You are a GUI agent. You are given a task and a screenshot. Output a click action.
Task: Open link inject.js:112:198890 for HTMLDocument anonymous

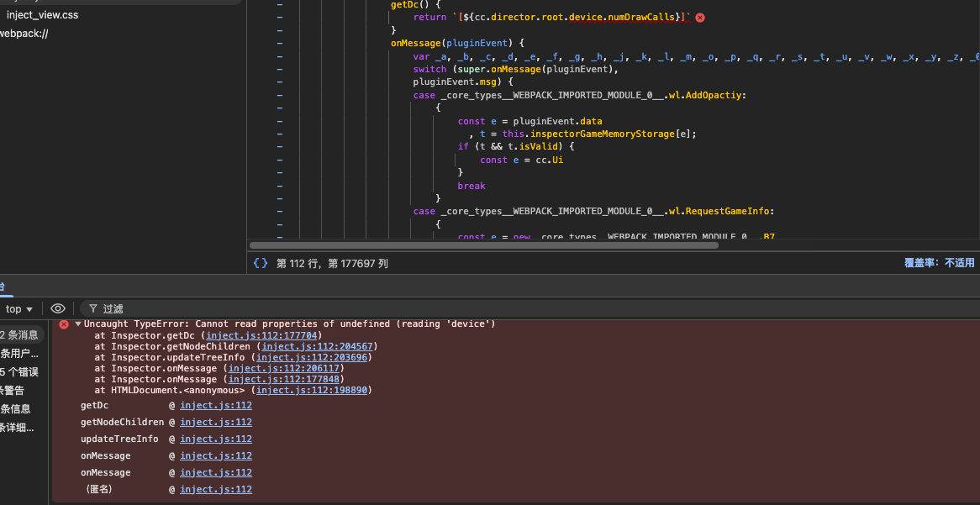(x=311, y=390)
